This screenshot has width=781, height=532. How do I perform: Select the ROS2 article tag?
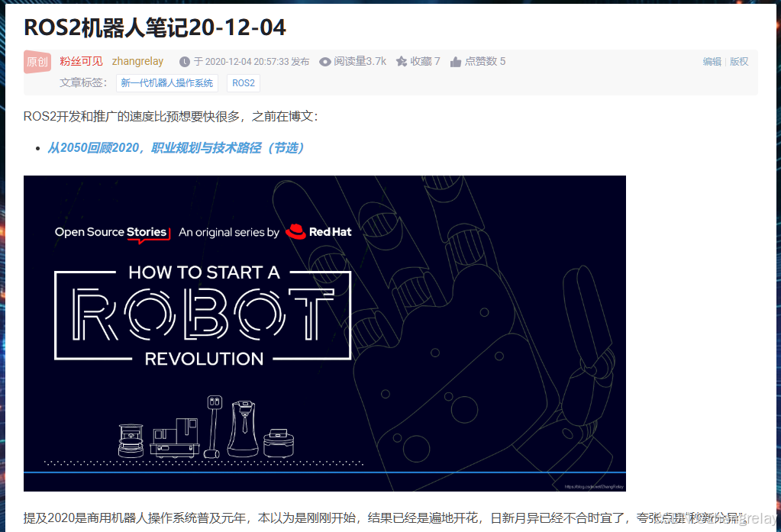243,83
